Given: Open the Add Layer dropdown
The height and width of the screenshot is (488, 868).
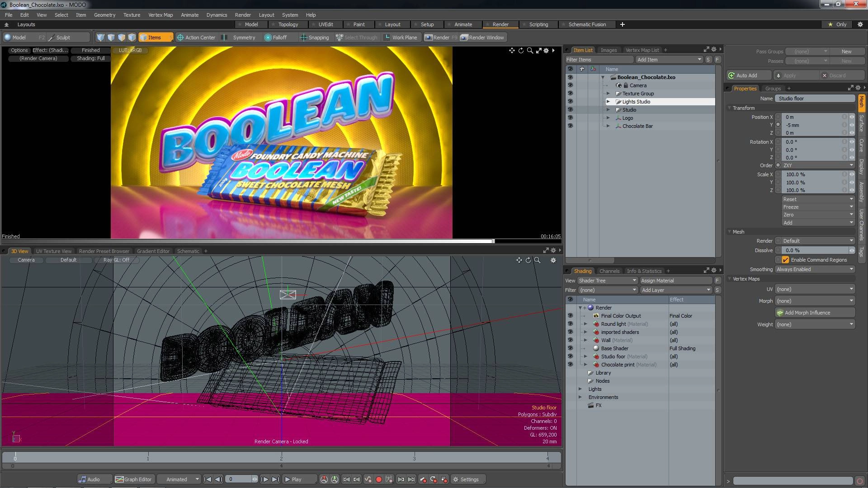Looking at the screenshot, I should pos(676,290).
